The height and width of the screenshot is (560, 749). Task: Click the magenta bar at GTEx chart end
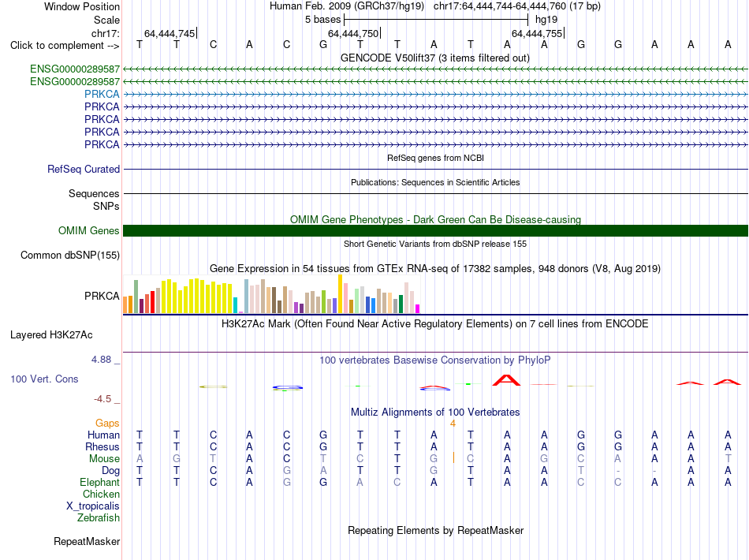coord(418,308)
